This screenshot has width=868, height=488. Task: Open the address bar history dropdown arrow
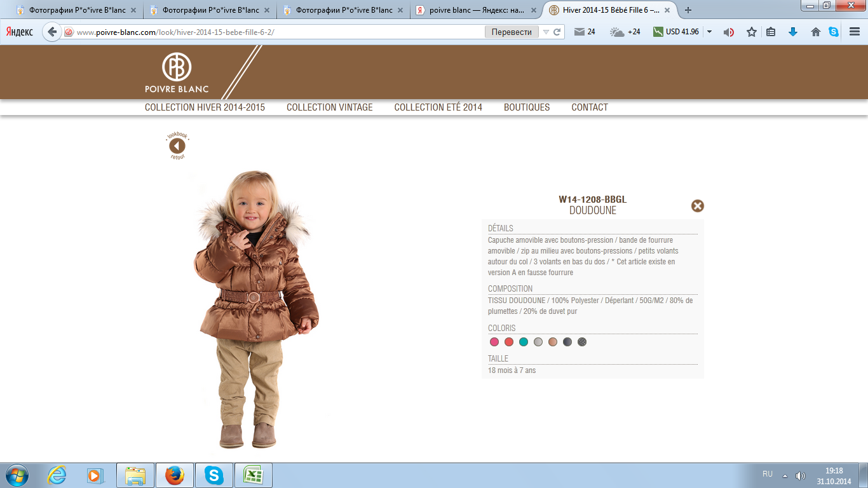pos(545,32)
